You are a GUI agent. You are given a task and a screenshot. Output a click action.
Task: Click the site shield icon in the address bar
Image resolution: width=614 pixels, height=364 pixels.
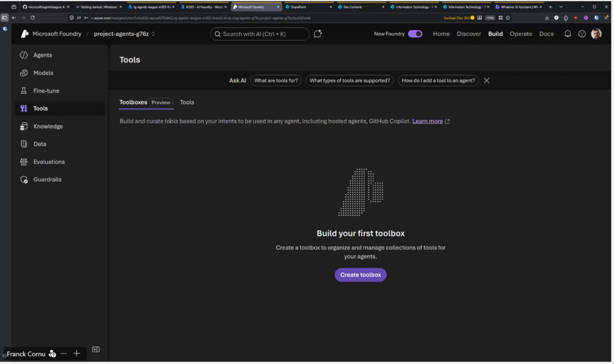click(71, 17)
